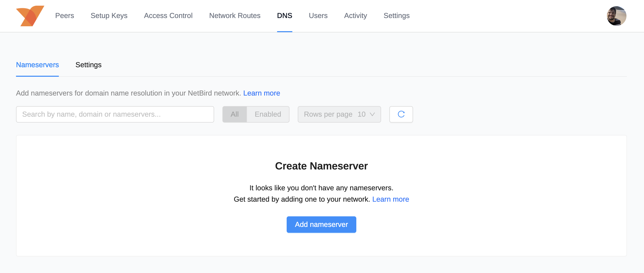Open Network Routes in the top navigation
644x273 pixels.
point(235,16)
